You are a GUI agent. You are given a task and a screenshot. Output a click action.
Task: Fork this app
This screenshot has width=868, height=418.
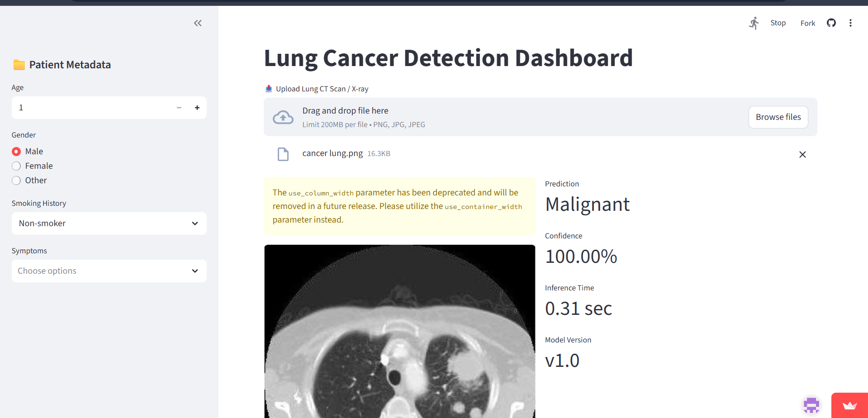click(807, 23)
